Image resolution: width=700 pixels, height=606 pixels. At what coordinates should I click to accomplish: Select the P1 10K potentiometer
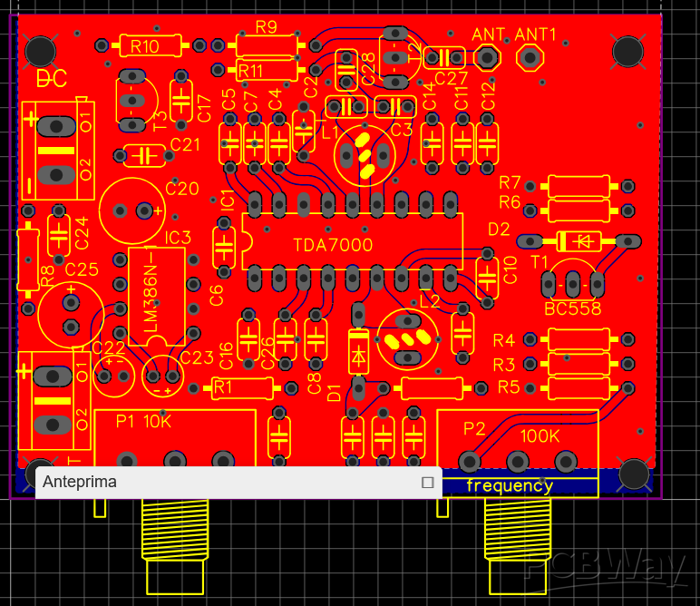click(174, 440)
